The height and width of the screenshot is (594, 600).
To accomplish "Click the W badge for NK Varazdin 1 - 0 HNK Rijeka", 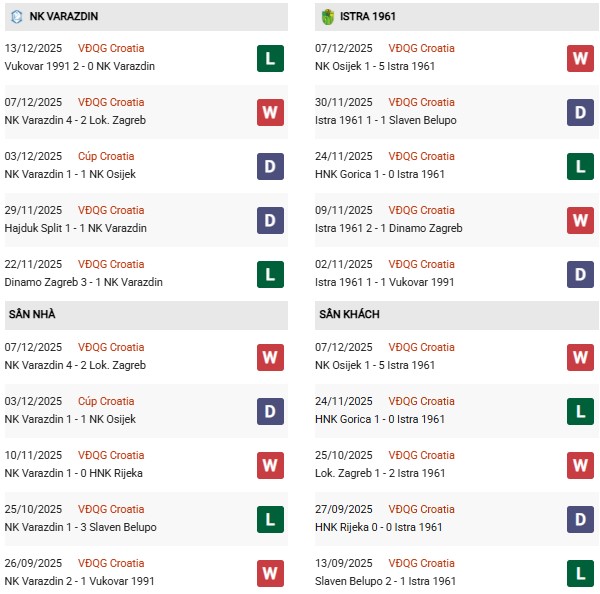I will coord(270,465).
